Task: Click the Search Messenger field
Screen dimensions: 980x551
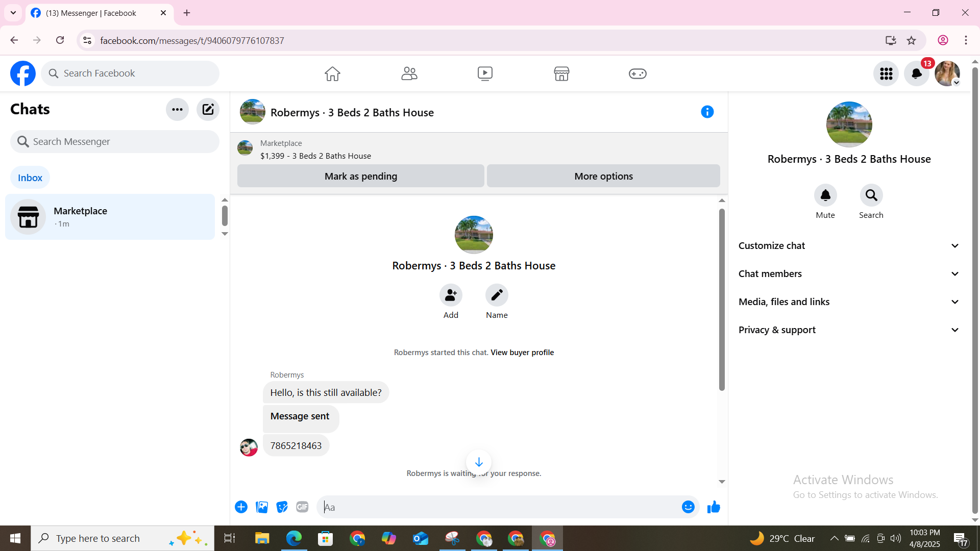Action: pyautogui.click(x=115, y=142)
